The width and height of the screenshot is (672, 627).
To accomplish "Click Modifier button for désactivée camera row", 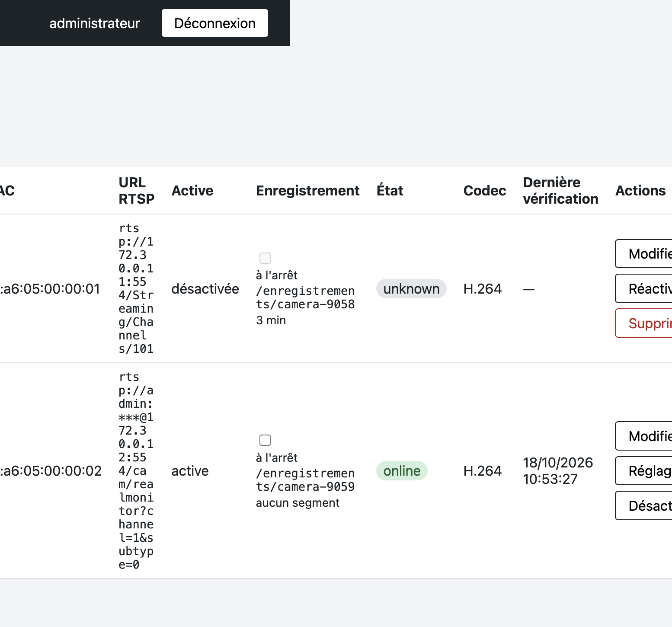I will pyautogui.click(x=643, y=254).
